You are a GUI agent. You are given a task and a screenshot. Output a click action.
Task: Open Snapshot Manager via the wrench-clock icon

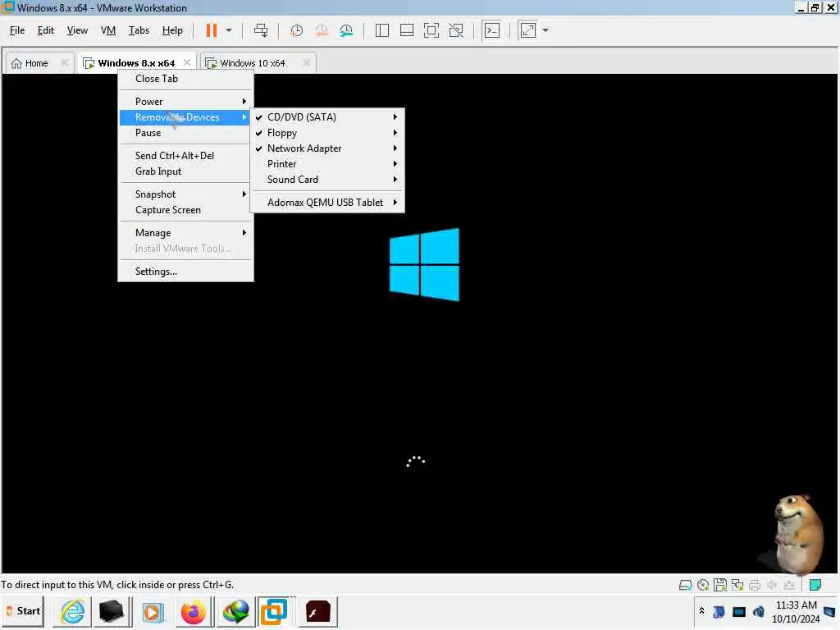coord(346,30)
